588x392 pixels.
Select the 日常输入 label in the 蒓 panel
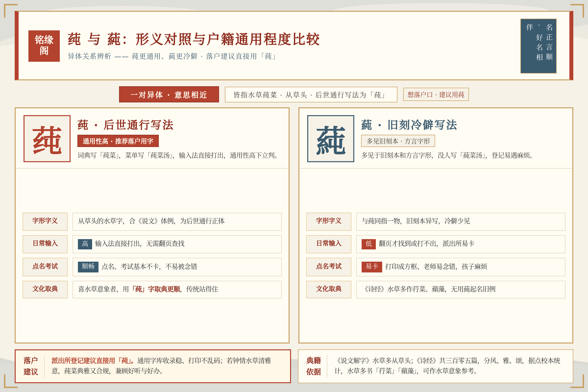329,244
